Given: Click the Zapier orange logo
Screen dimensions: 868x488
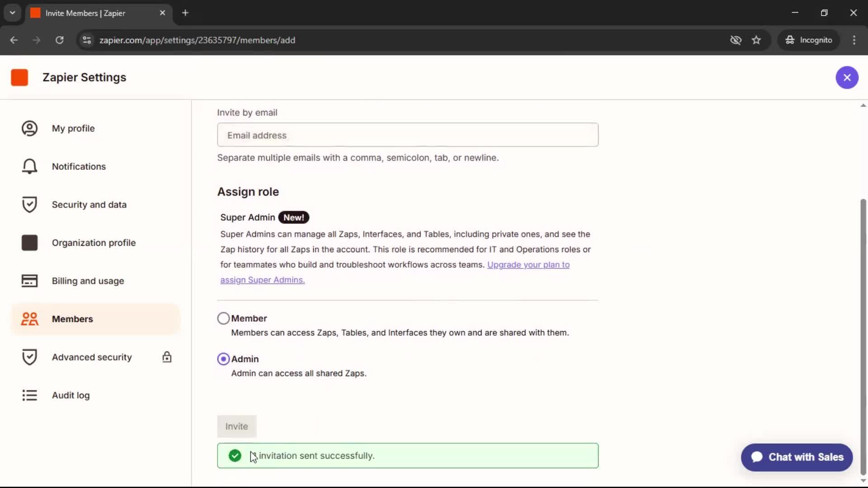Looking at the screenshot, I should click(19, 77).
